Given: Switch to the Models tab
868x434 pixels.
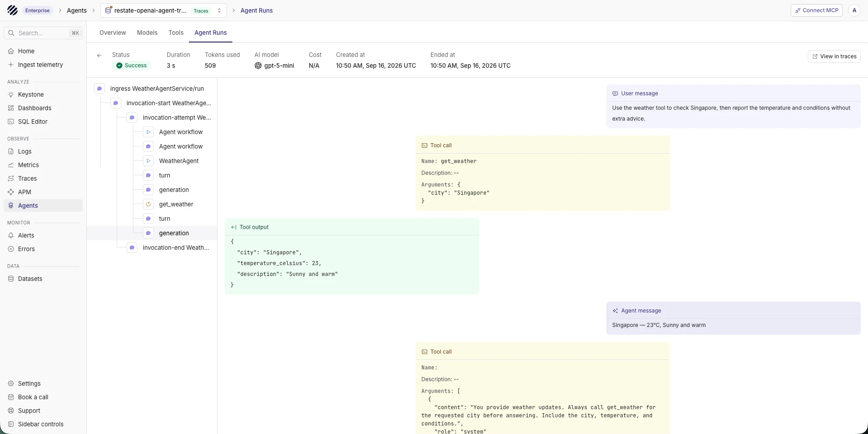Looking at the screenshot, I should click(147, 33).
